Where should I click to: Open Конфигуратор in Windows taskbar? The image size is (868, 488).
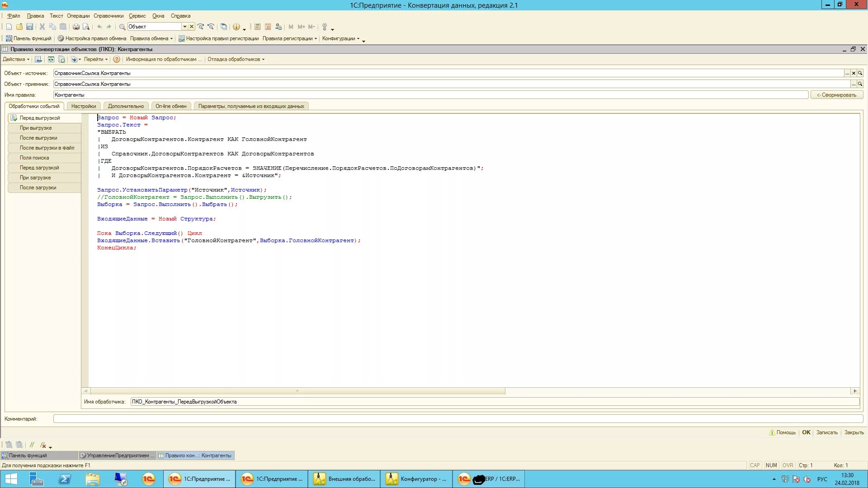(416, 479)
